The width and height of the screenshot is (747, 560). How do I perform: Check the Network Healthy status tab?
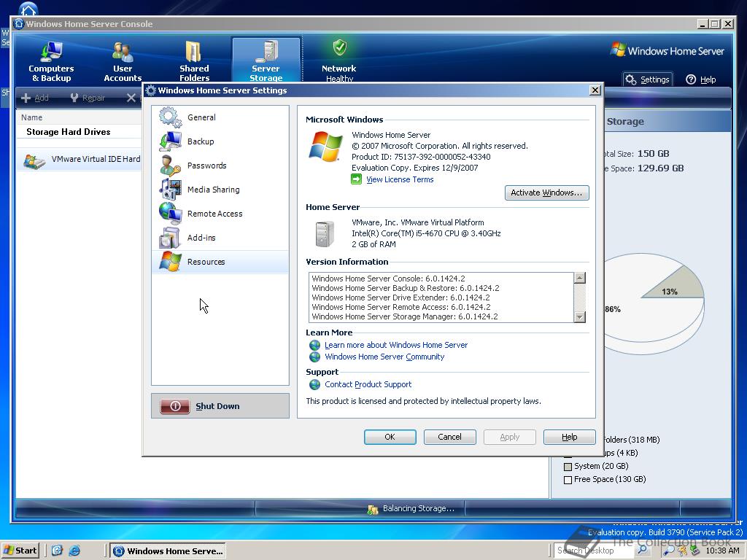coord(338,61)
